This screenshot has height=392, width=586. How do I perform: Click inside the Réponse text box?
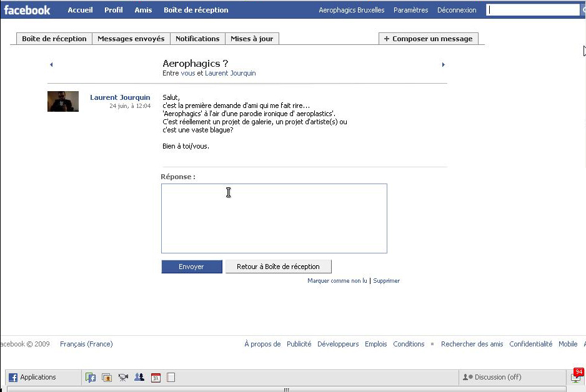pyautogui.click(x=274, y=218)
